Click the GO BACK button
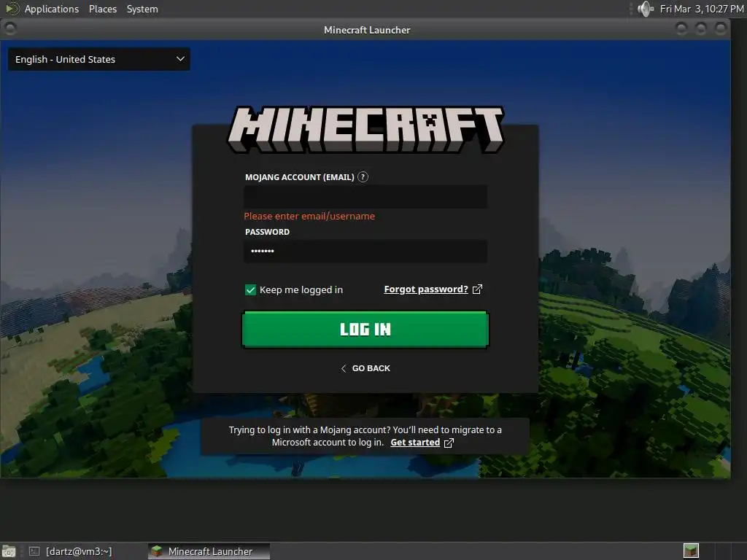This screenshot has width=747, height=560. (x=365, y=368)
